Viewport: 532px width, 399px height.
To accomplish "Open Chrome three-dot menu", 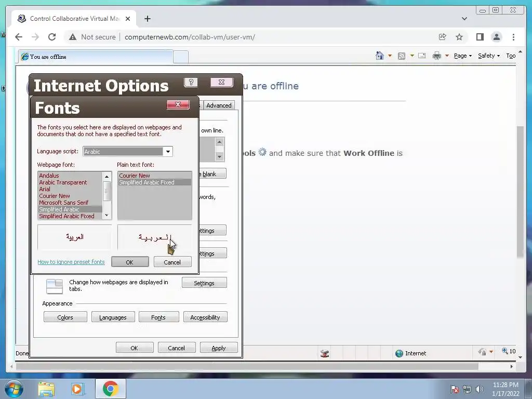I will click(x=513, y=37).
